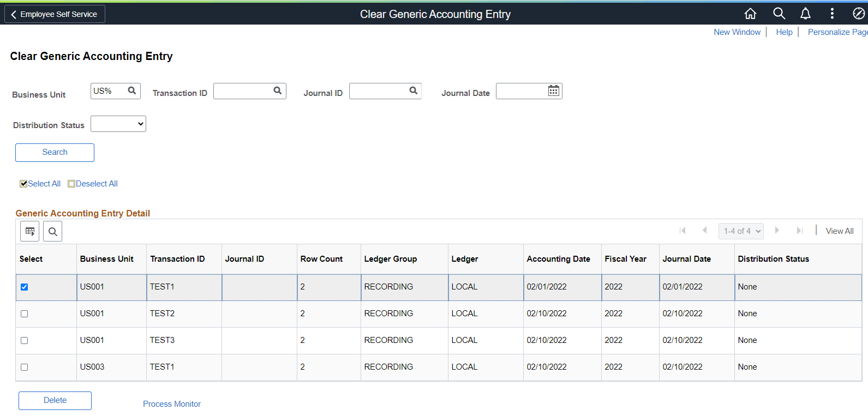
Task: Sort by Business Unit column header
Action: point(106,259)
